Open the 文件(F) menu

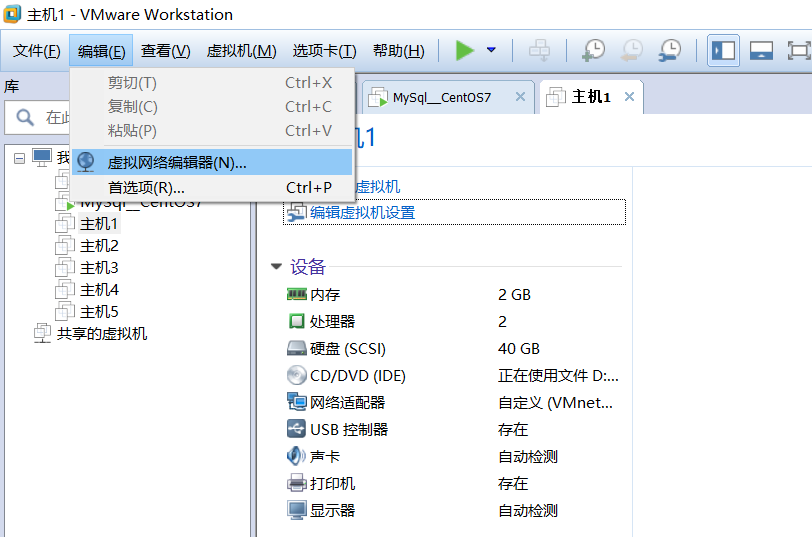pos(36,51)
